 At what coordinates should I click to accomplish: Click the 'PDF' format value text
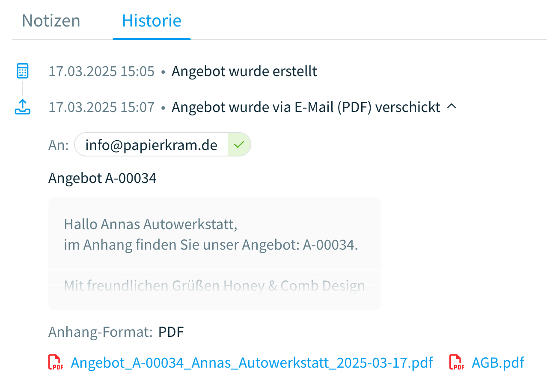(x=171, y=332)
